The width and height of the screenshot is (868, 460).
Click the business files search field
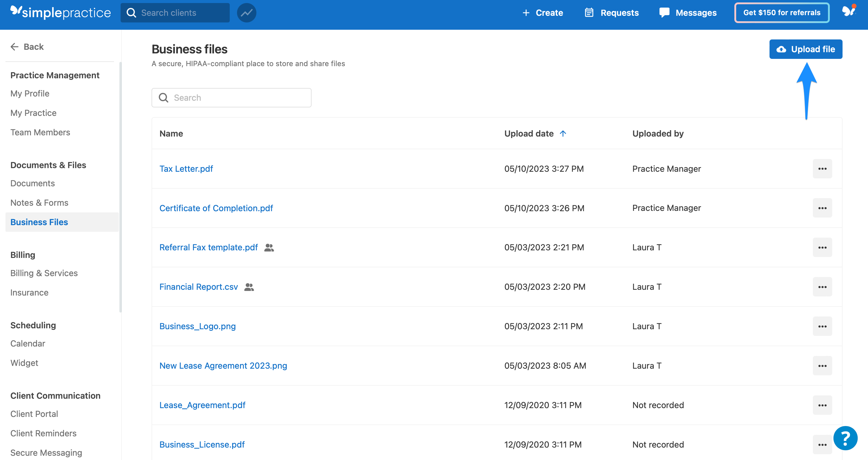(x=232, y=97)
